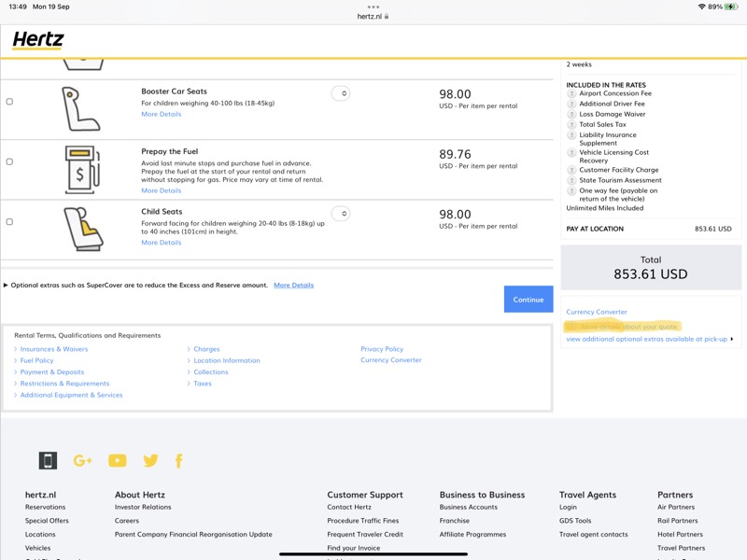This screenshot has width=747, height=560.
Task: Check the Booster Car Seats checkbox
Action: click(x=9, y=102)
